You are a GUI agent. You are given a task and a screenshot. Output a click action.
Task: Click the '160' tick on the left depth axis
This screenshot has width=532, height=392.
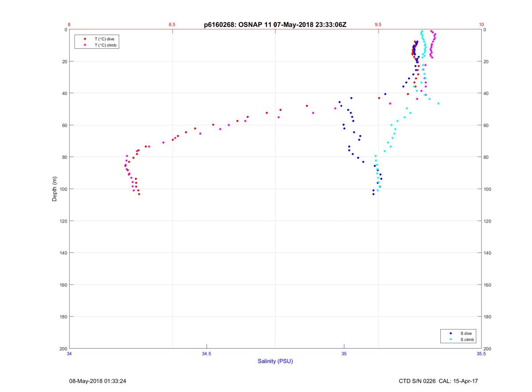pyautogui.click(x=63, y=285)
